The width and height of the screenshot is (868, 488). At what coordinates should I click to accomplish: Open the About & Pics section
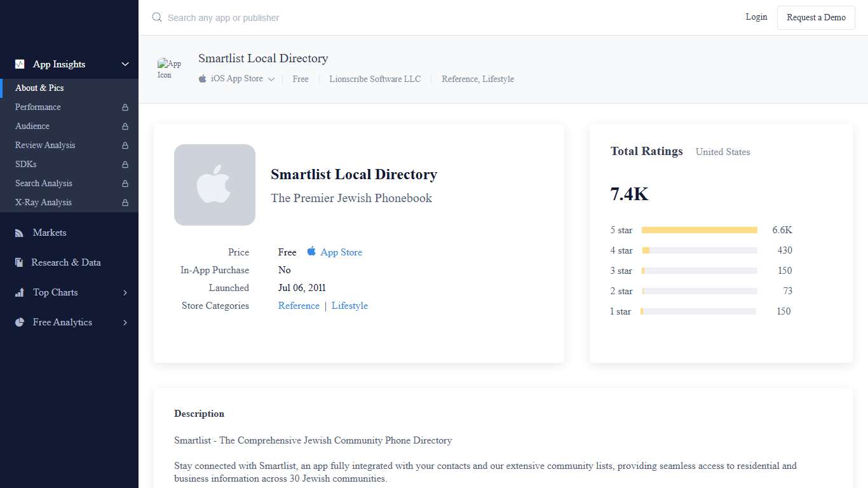coord(39,88)
